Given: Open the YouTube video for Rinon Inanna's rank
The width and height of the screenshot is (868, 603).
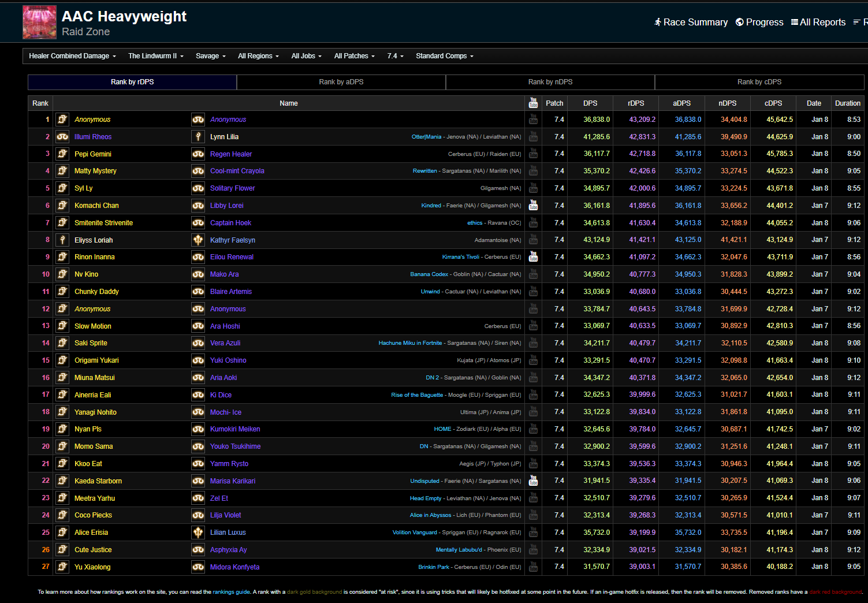Looking at the screenshot, I should coord(533,257).
